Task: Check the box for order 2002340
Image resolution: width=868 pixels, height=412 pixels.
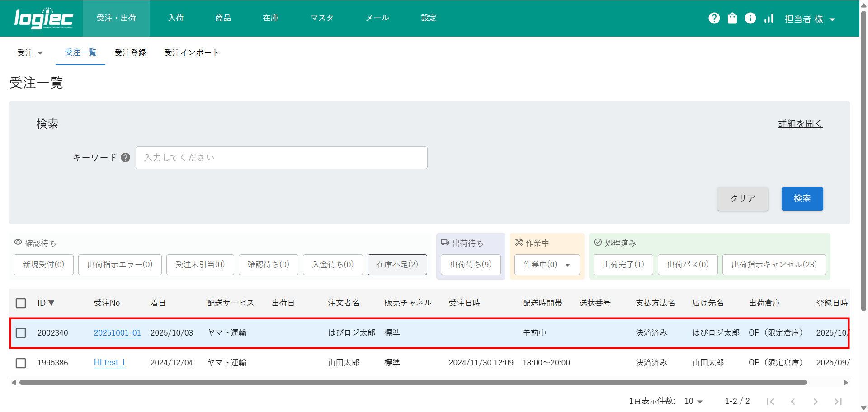Action: coord(21,333)
